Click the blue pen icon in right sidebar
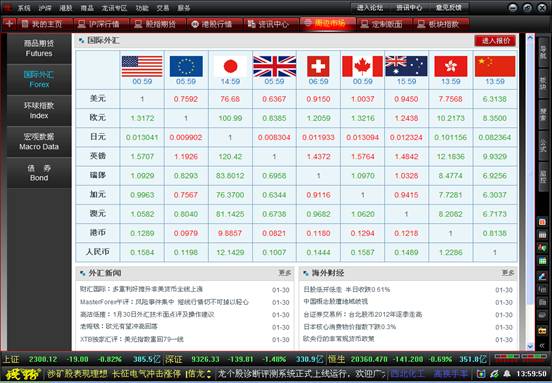This screenshot has width=552, height=383. (x=542, y=276)
